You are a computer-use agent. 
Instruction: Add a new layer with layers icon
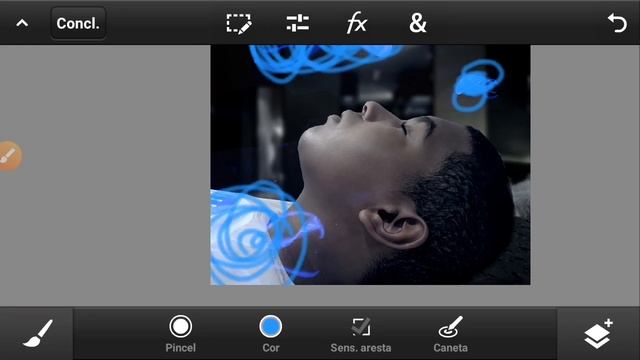598,333
